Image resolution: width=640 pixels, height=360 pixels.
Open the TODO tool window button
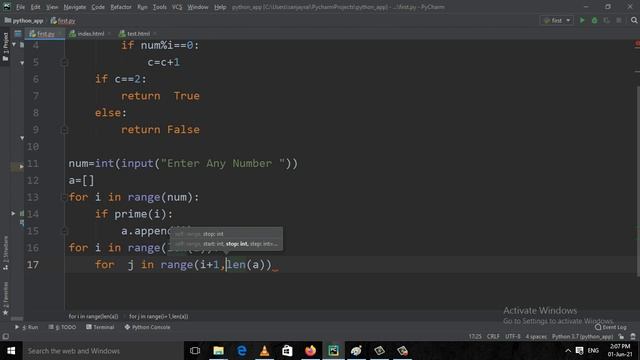[x=62, y=327]
